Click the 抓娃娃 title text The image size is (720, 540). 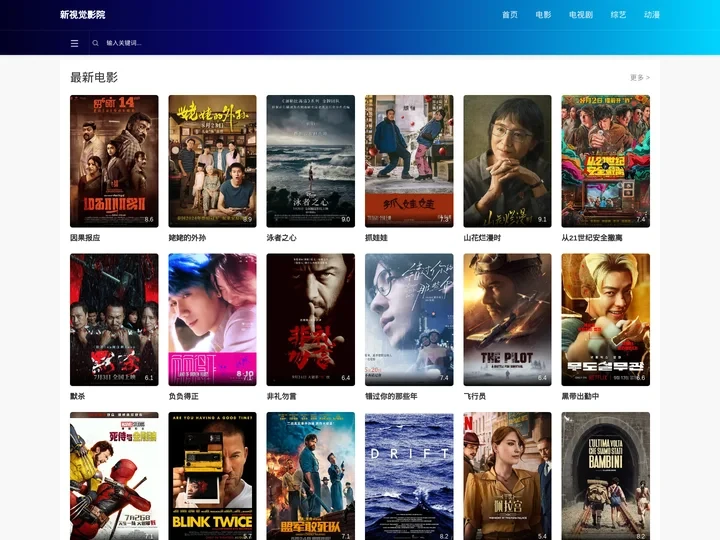tap(376, 238)
